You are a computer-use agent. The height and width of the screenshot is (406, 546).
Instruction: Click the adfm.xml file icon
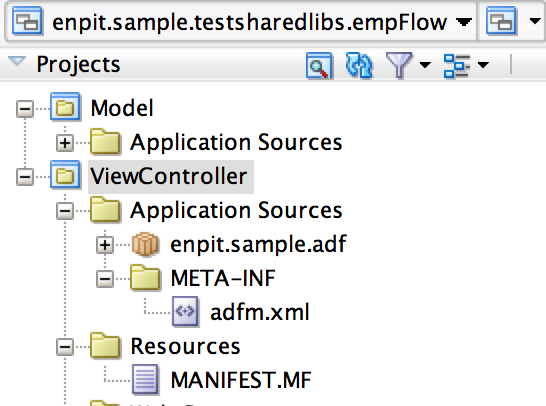186,311
